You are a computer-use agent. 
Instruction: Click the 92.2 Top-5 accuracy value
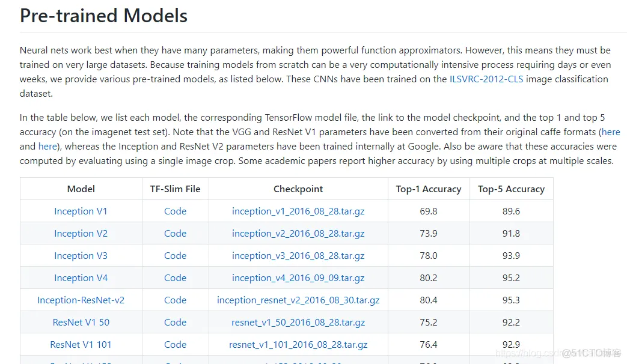(x=512, y=323)
